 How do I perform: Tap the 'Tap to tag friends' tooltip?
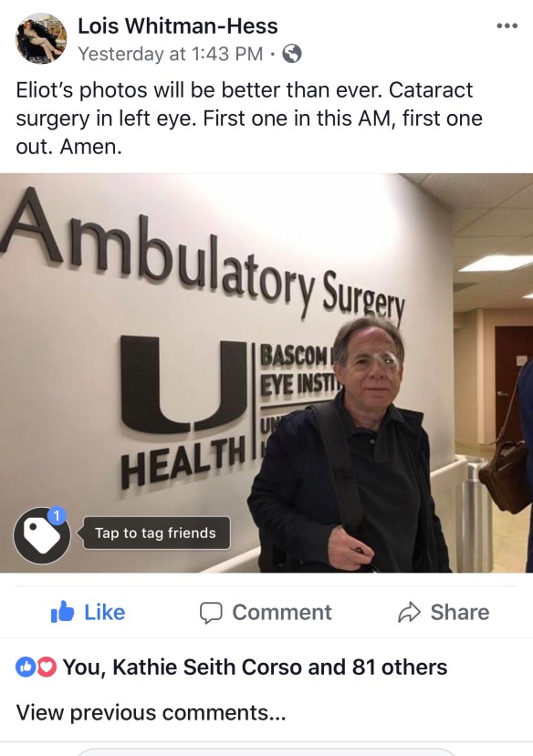point(156,533)
